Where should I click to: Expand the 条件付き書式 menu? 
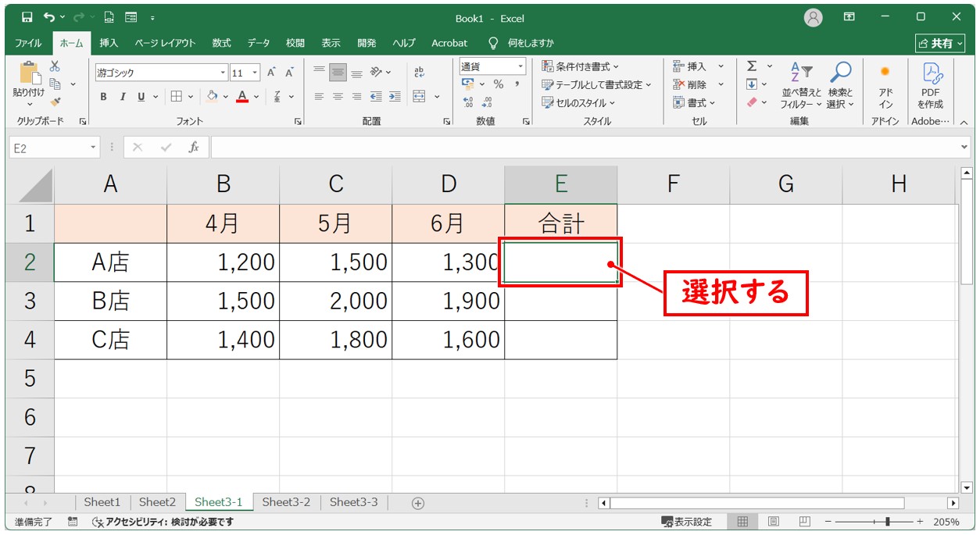click(x=580, y=66)
